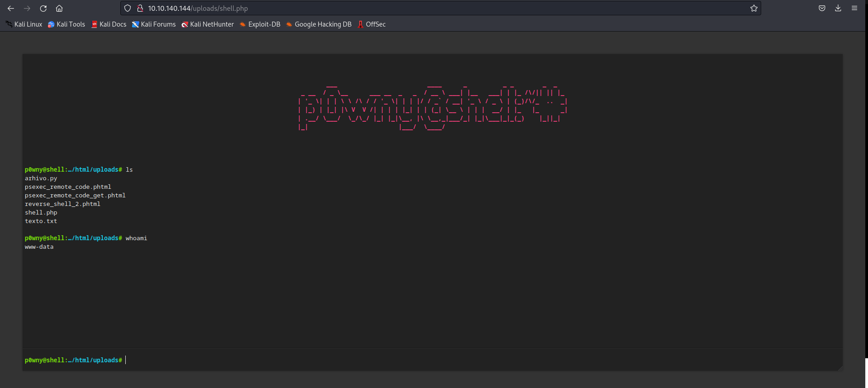Click the browser Back arrow
This screenshot has width=868, height=388.
point(11,8)
